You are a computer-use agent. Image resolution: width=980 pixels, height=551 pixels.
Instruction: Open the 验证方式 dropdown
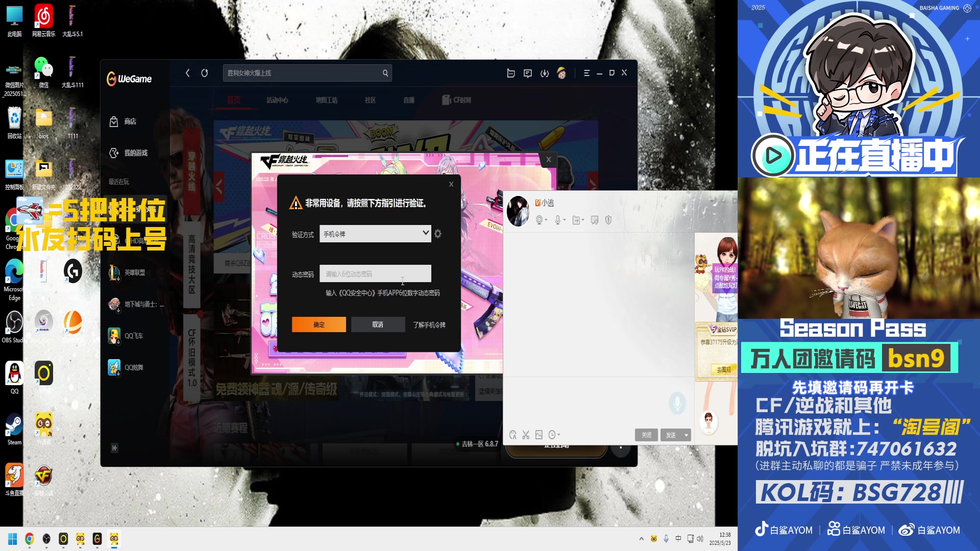tap(375, 234)
